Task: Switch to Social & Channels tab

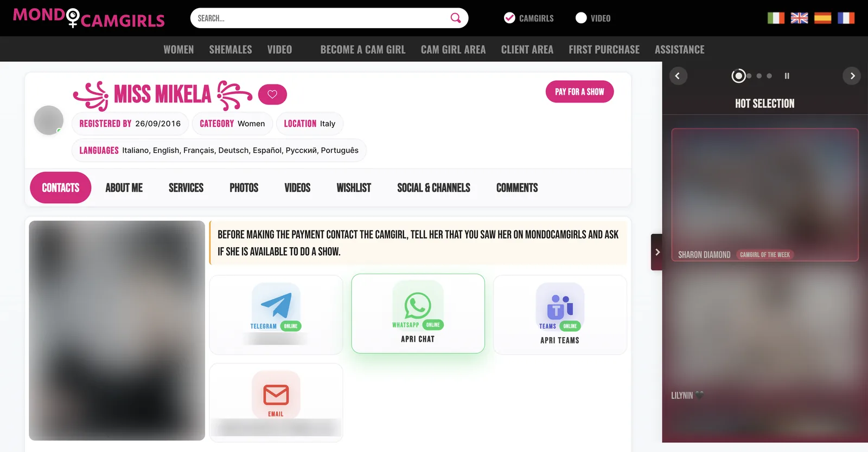Action: point(434,188)
